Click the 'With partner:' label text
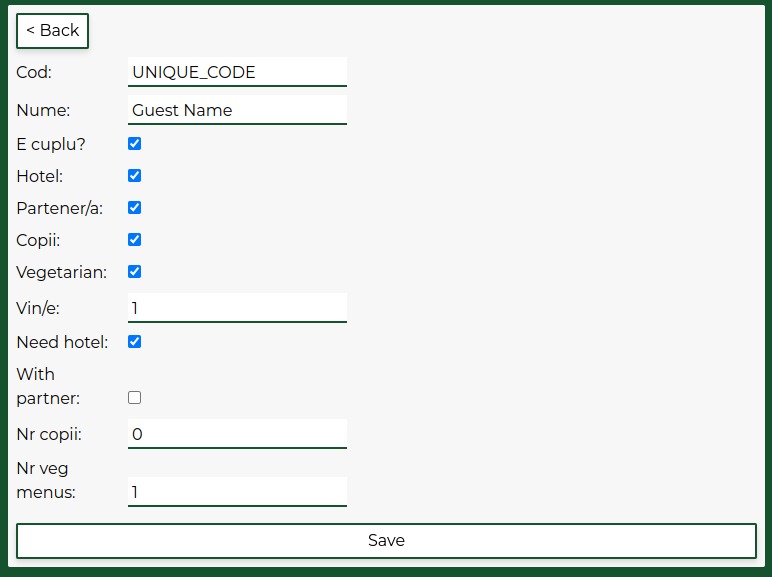The height and width of the screenshot is (577, 772). 48,386
